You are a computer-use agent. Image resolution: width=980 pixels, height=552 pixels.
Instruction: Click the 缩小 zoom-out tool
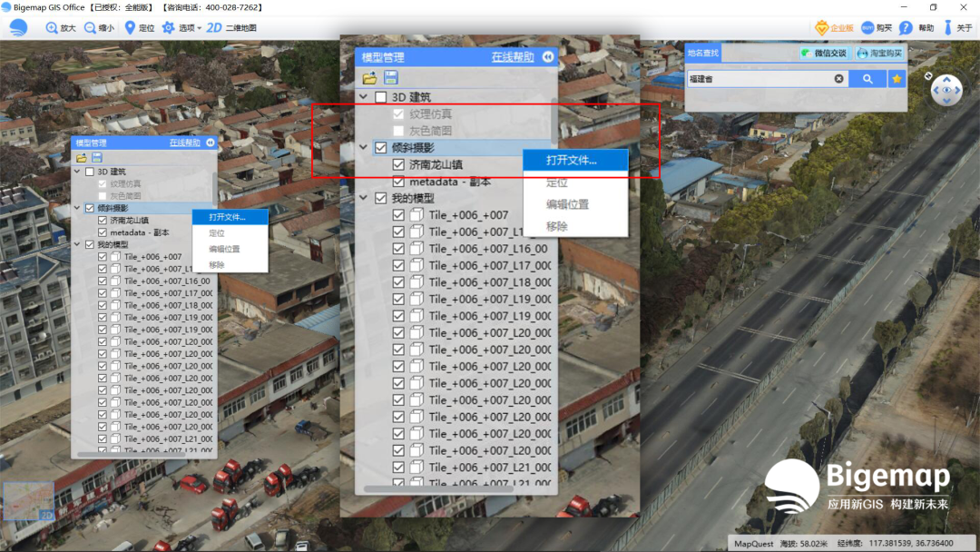(99, 28)
